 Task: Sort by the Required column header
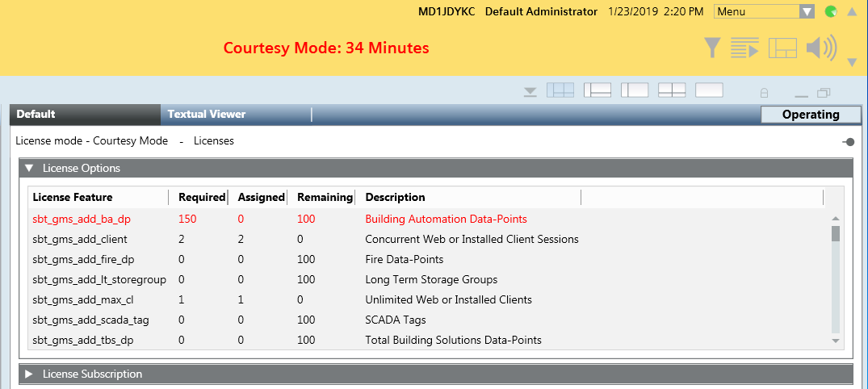(x=201, y=197)
